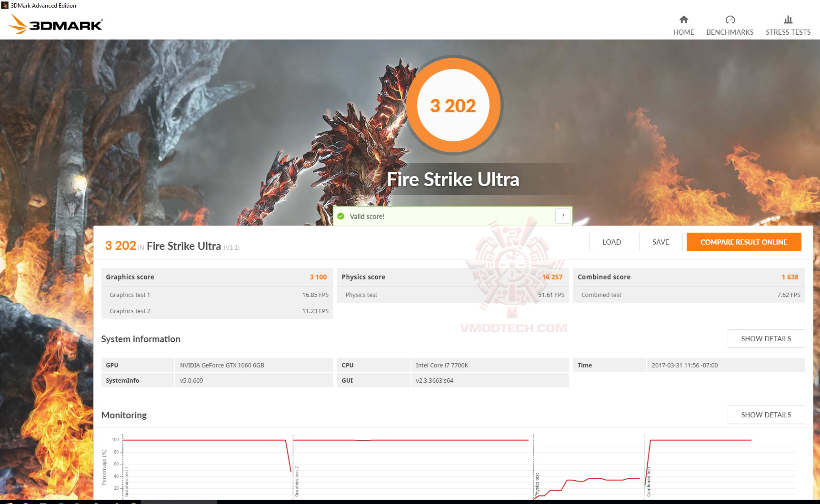Select the Combined score value 1 638
This screenshot has height=504, width=820.
coord(790,277)
